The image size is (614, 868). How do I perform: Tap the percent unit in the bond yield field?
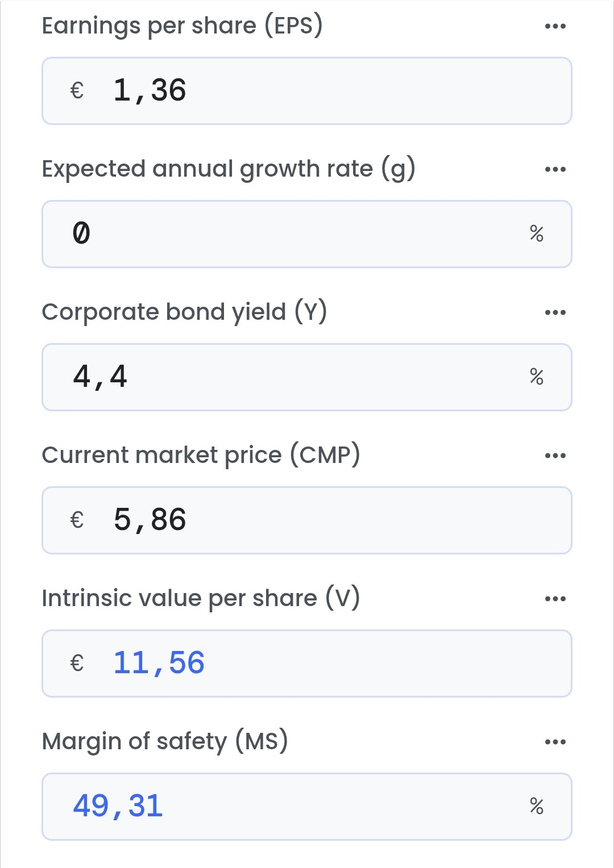click(536, 377)
